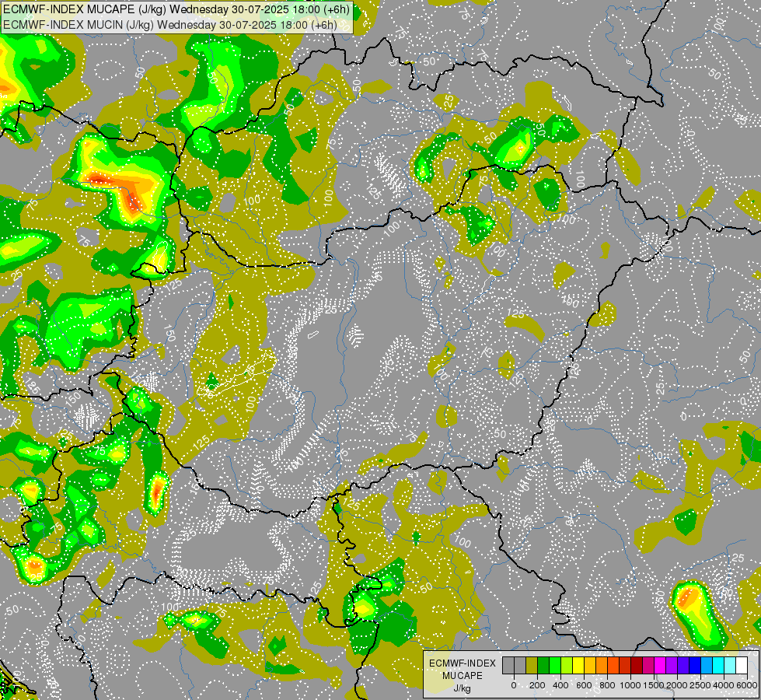Select the bright cyan legend swatch

[719, 665]
